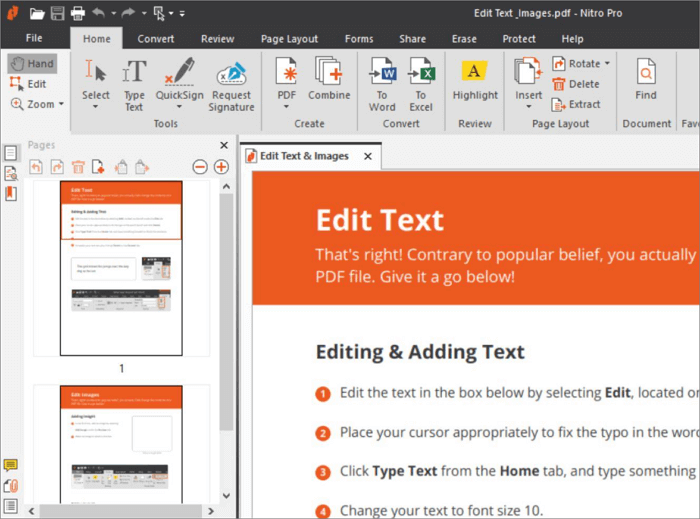The height and width of the screenshot is (519, 700).
Task: Click the Extract pages button
Action: click(x=576, y=104)
